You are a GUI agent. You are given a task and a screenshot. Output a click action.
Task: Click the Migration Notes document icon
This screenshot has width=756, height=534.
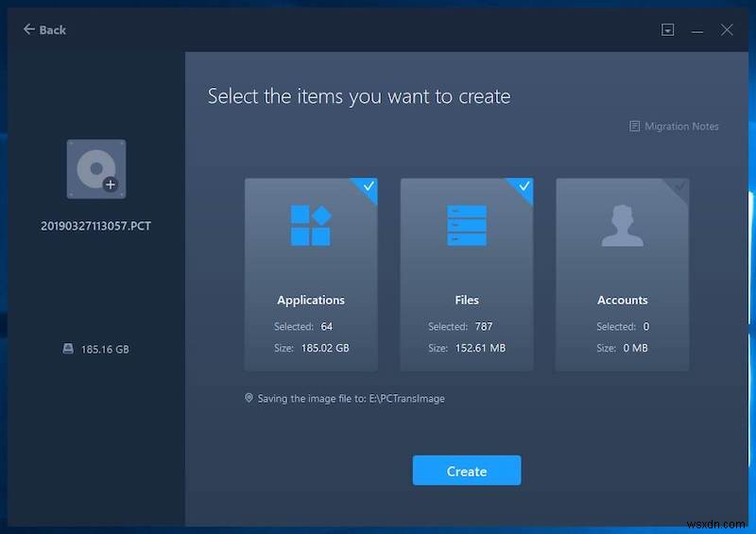pos(634,127)
